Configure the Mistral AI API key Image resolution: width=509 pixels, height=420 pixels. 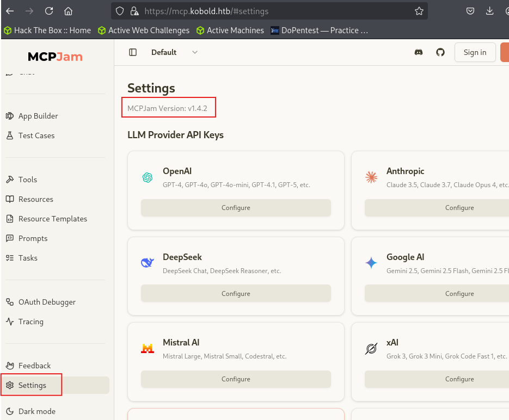coord(236,379)
